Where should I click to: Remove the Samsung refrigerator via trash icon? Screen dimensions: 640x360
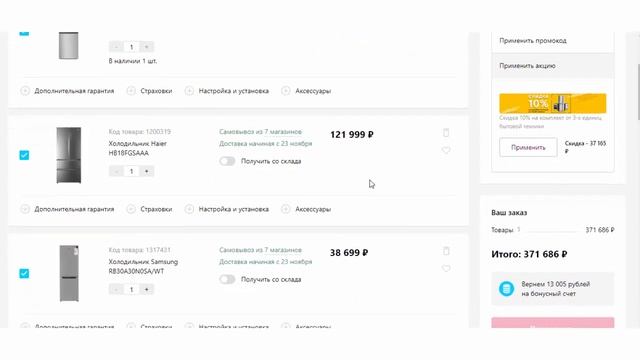446,251
